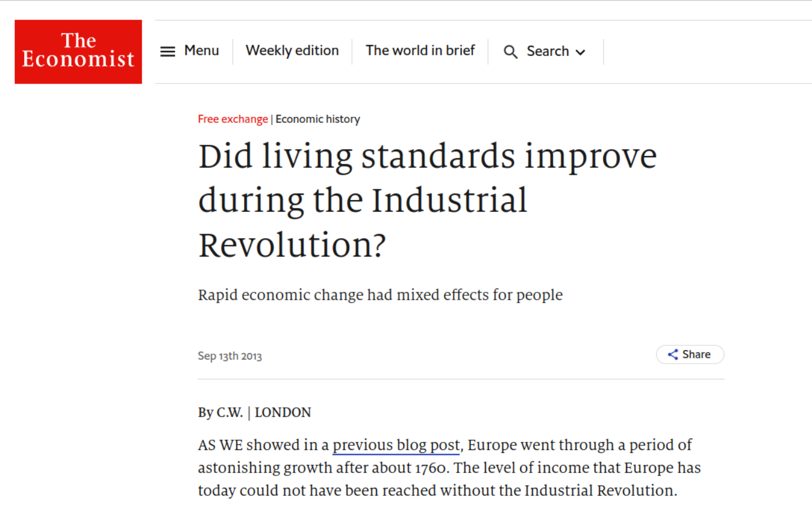Open the hamburger menu icon
812x516 pixels.
[168, 52]
